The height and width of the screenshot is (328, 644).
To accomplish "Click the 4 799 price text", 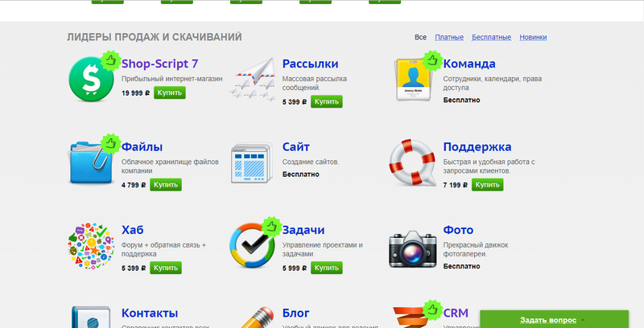I will tap(134, 185).
